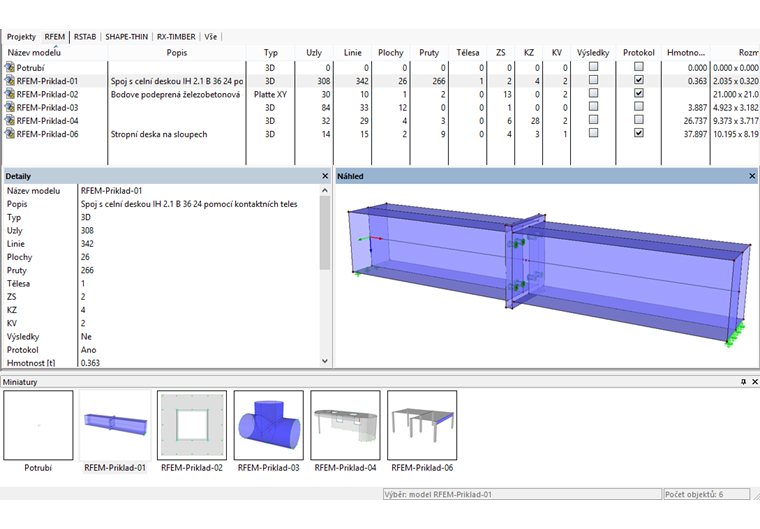Sort by Typ column header
Screen dimensions: 760x529
click(270, 52)
